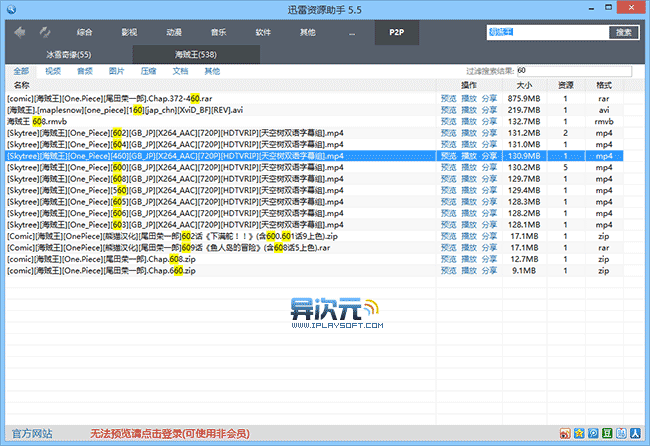Open the 官方网站 link
This screenshot has height=446, width=650.
coord(32,434)
